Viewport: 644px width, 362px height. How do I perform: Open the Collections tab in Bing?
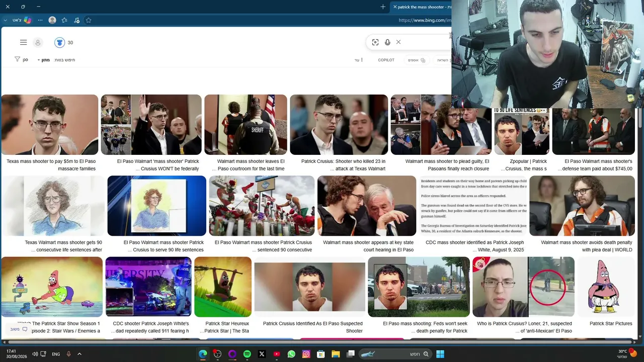click(416, 60)
